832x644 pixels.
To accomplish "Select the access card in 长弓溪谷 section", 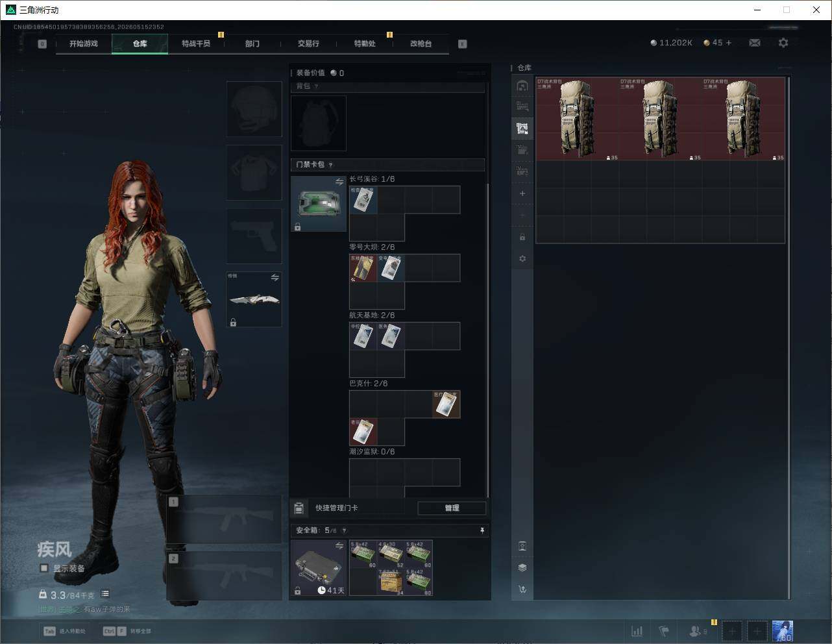I will tap(363, 200).
